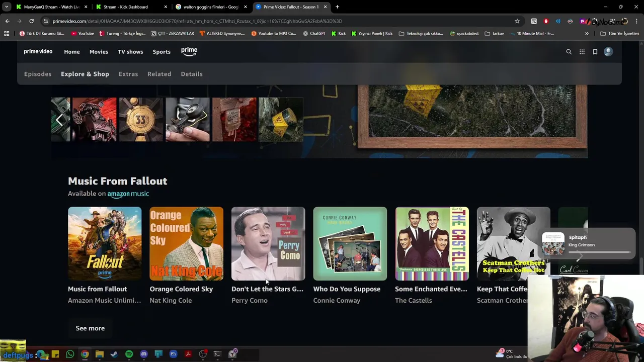Expand hidden bookmarks with the double chevron
644x362 pixels.
(587, 33)
